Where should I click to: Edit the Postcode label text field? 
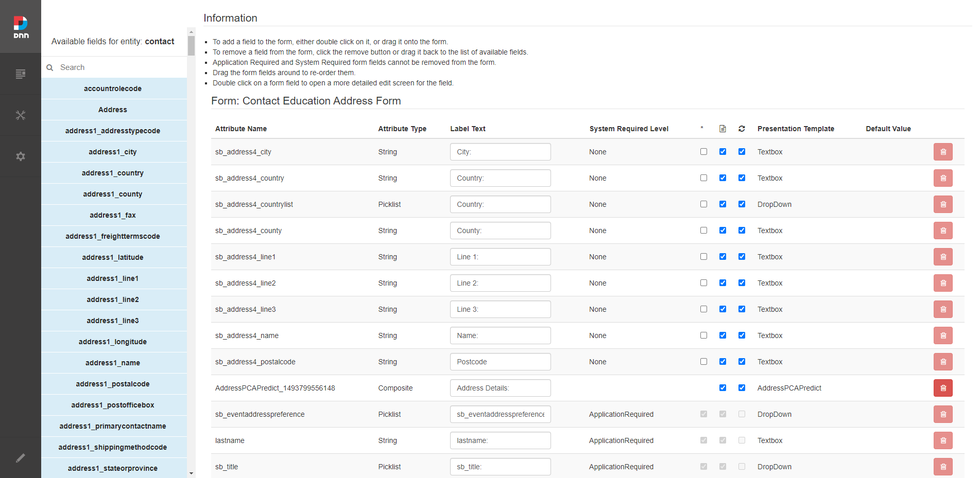coord(500,362)
